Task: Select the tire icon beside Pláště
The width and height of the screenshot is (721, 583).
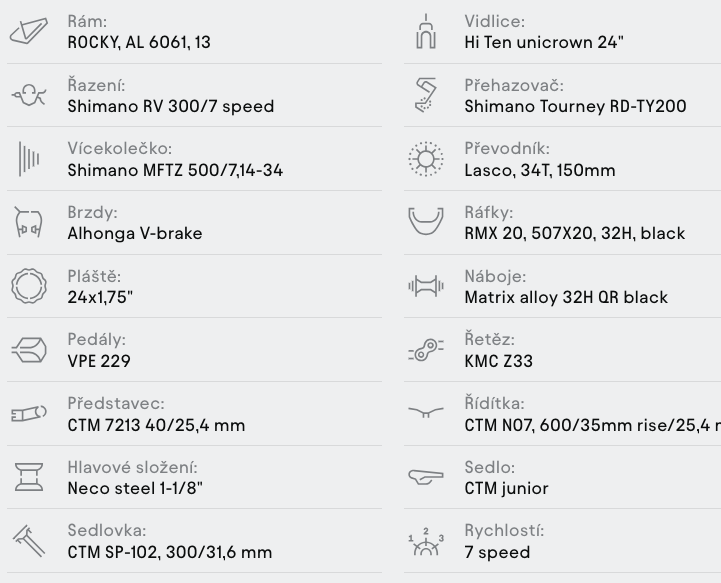Action: [x=29, y=286]
